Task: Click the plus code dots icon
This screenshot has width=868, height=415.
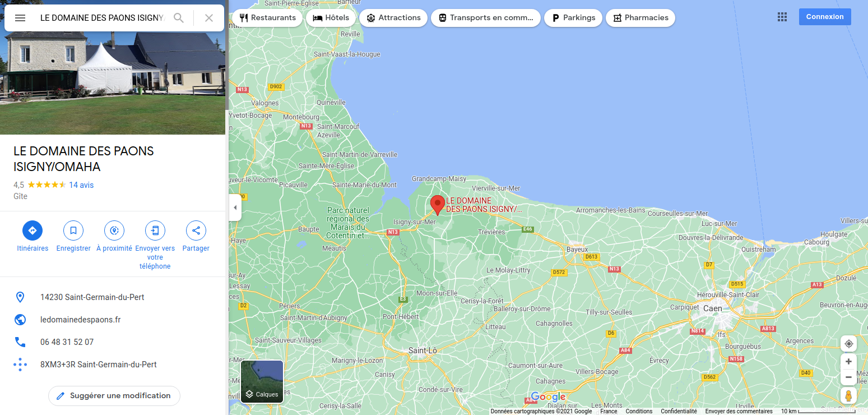Action: 20,365
